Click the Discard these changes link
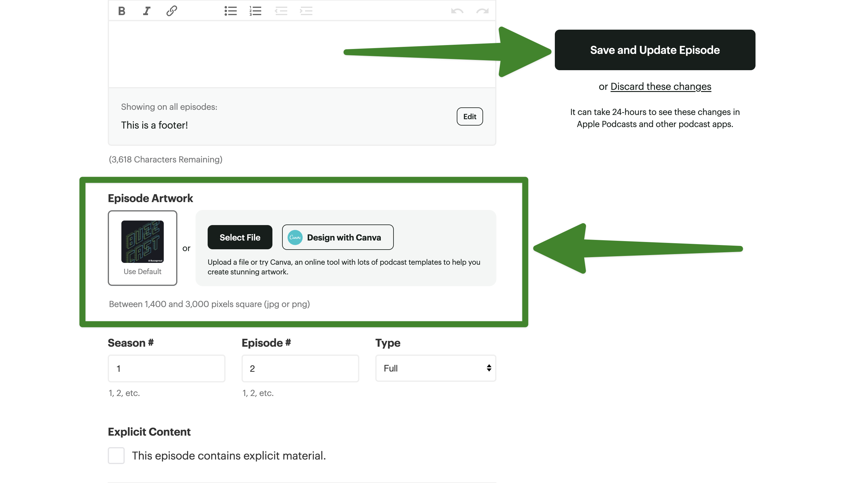Viewport: 856px width, 504px height. point(660,87)
